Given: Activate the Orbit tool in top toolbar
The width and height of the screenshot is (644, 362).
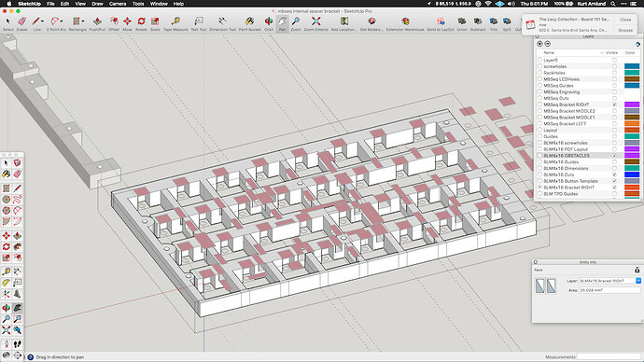Looking at the screenshot, I should click(x=269, y=24).
